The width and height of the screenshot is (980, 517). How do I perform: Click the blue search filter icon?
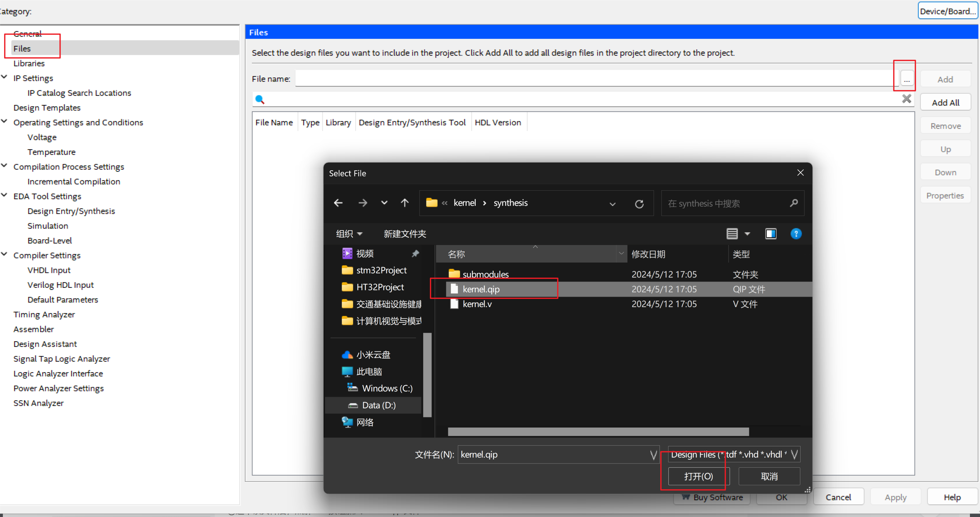coord(260,99)
